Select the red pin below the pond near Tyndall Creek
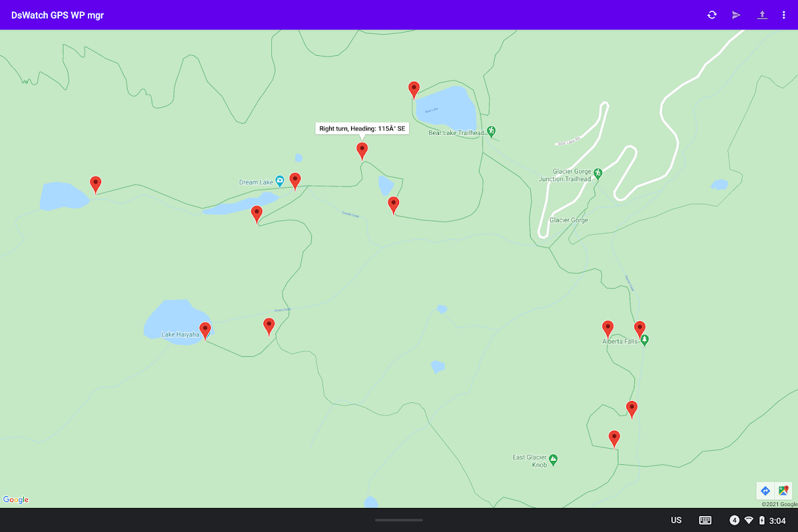The image size is (798, 532). [x=394, y=205]
